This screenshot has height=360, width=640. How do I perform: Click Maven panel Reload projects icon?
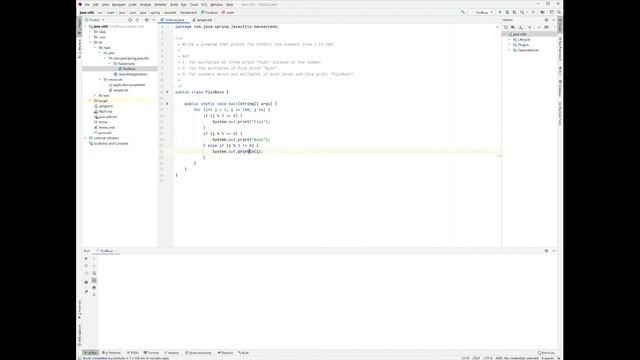(506, 27)
